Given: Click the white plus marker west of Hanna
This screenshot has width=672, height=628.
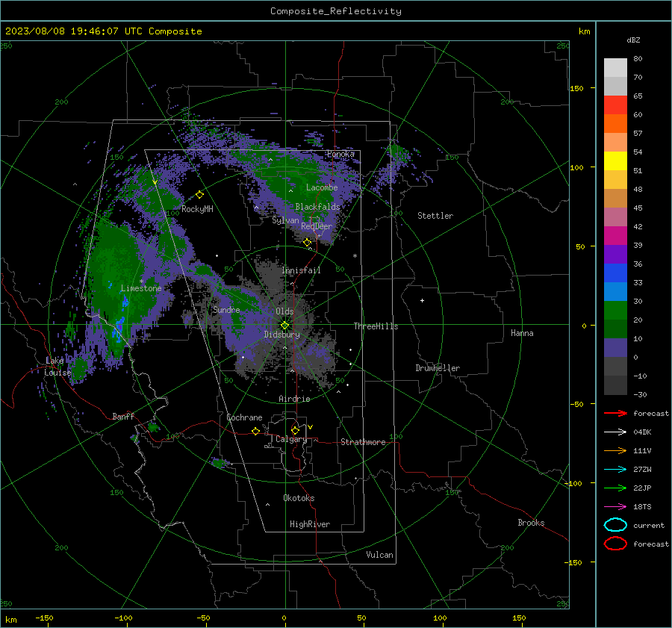Looking at the screenshot, I should click(x=422, y=300).
